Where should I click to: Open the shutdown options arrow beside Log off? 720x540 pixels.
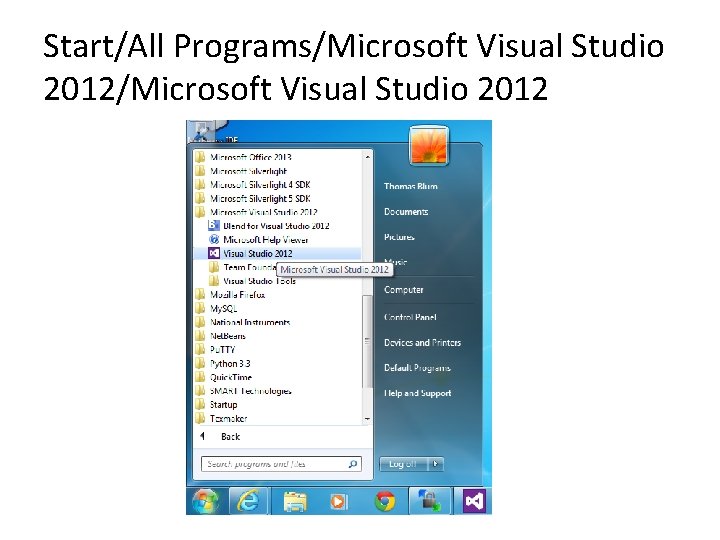(x=436, y=464)
